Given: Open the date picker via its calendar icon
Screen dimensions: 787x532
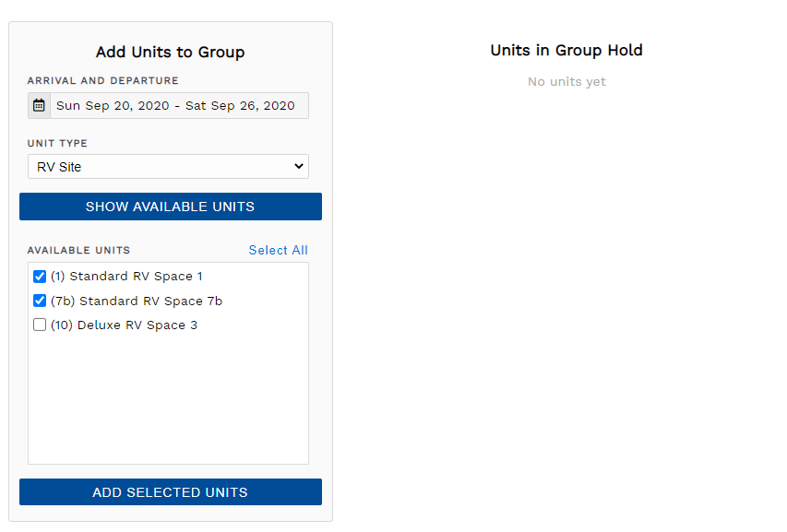Looking at the screenshot, I should 37,105.
